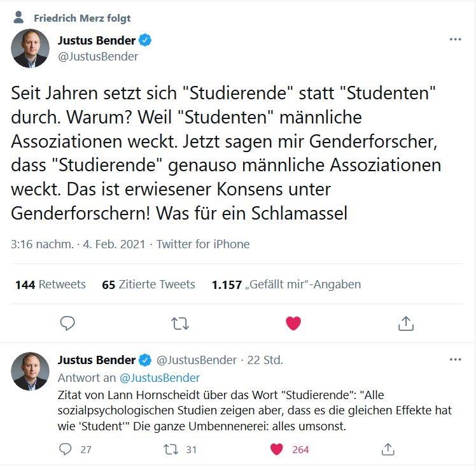Click the avatar on the reply tweet
The height and width of the screenshot is (471, 476).
point(31,371)
